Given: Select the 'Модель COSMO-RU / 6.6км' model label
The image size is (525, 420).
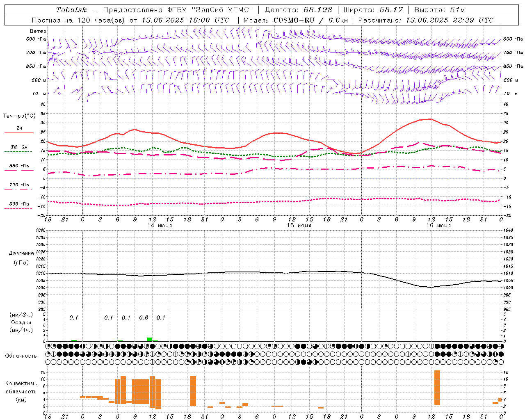Looking at the screenshot, I should pyautogui.click(x=296, y=20).
